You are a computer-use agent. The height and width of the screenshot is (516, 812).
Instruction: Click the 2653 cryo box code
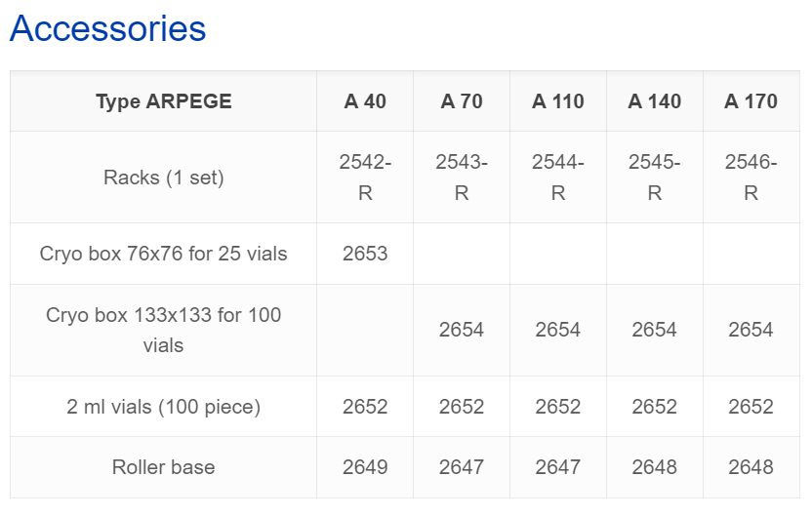(x=365, y=255)
